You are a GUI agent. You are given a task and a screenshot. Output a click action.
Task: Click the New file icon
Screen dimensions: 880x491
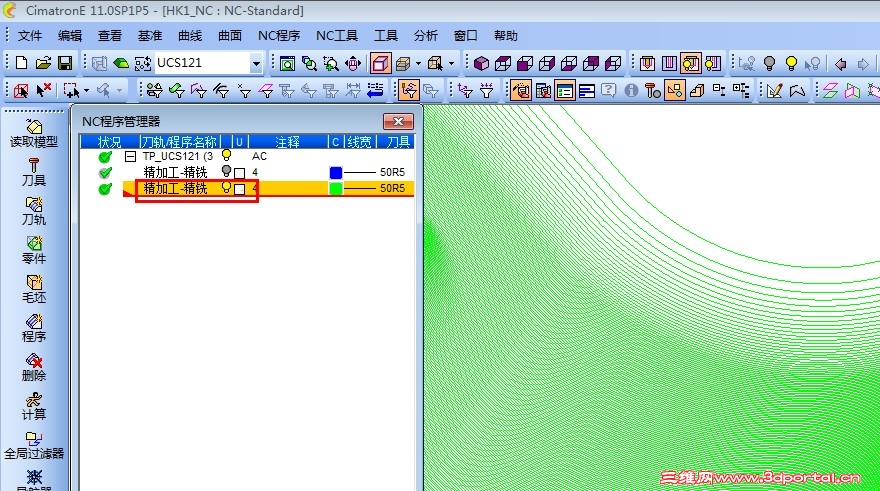pos(21,63)
